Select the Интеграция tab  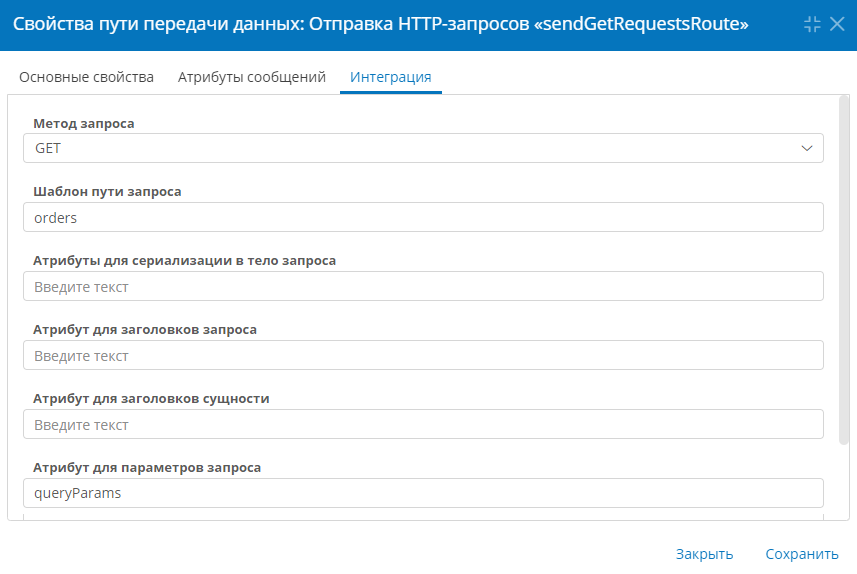pos(391,77)
